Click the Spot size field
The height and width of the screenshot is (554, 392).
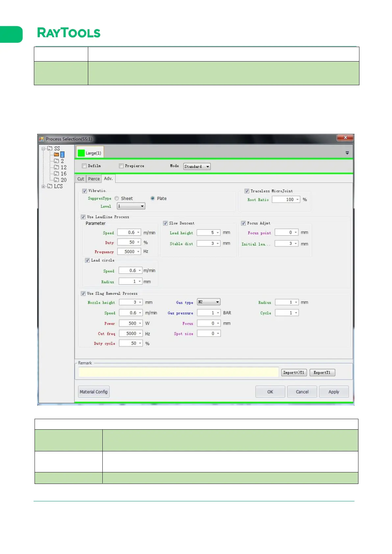coord(209,333)
